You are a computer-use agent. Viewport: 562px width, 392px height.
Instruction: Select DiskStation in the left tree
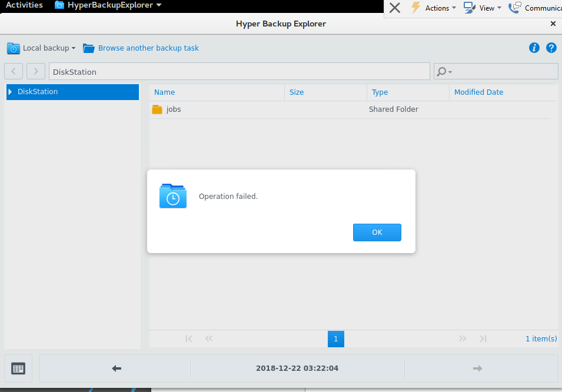tap(73, 92)
